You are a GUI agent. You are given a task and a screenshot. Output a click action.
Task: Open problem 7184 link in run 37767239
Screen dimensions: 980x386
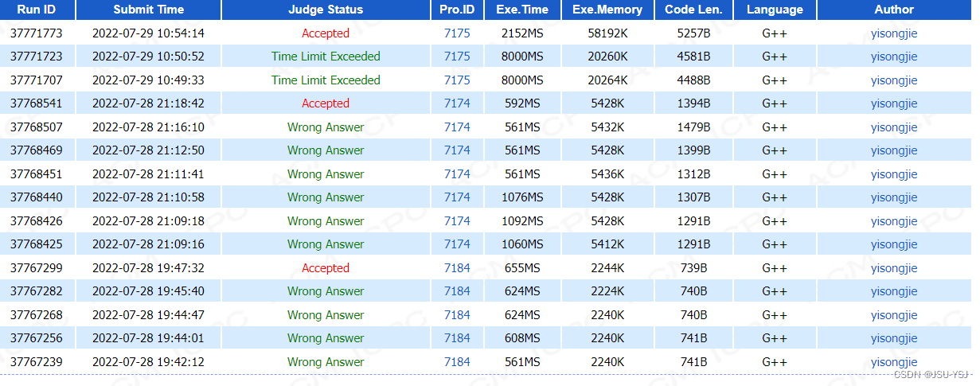pos(457,362)
